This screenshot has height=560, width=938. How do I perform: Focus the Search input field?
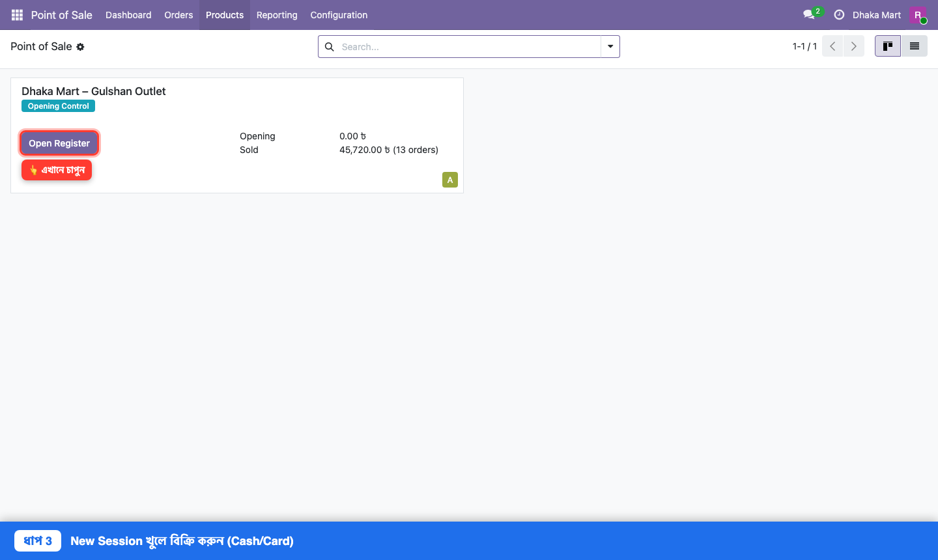click(x=469, y=47)
